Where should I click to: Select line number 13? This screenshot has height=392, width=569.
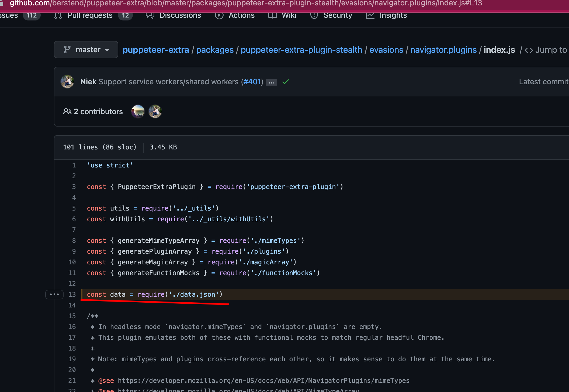(x=72, y=295)
